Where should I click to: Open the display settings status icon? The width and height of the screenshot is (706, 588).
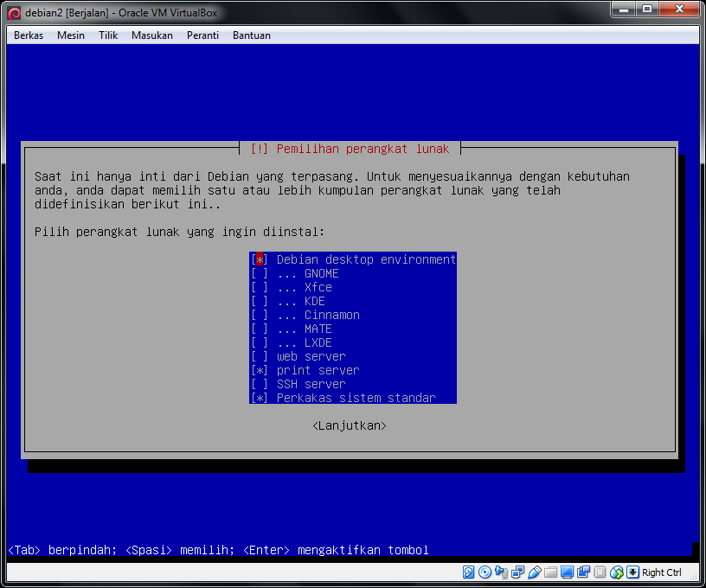[567, 572]
